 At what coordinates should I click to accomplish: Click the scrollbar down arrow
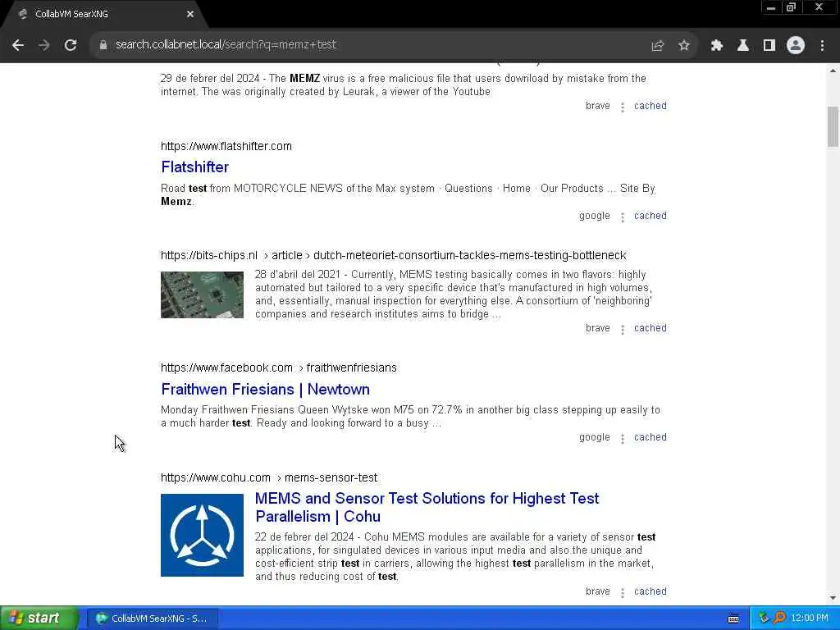tap(833, 598)
